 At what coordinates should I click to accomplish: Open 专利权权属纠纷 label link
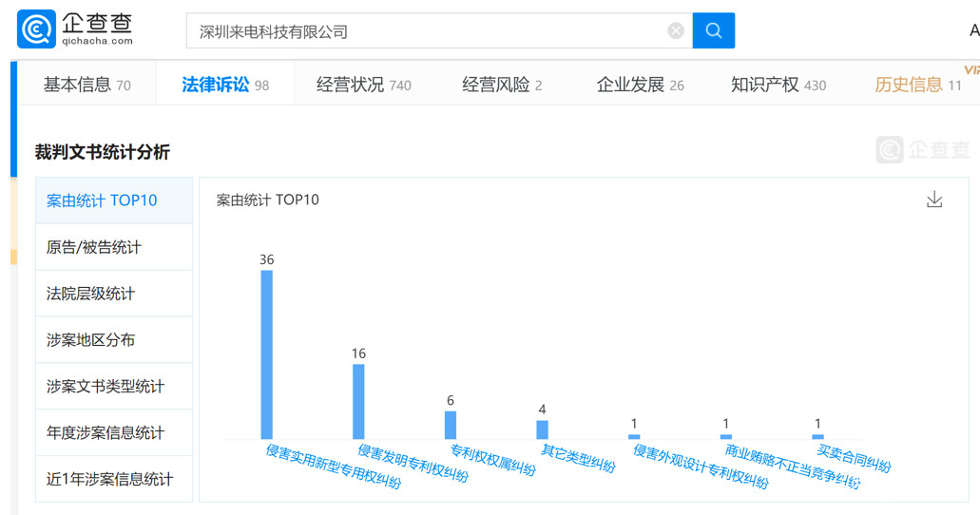point(492,461)
